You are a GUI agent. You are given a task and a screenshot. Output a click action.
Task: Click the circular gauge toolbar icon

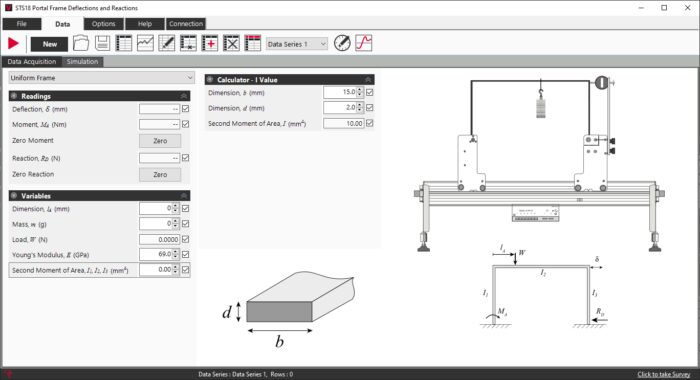click(342, 43)
